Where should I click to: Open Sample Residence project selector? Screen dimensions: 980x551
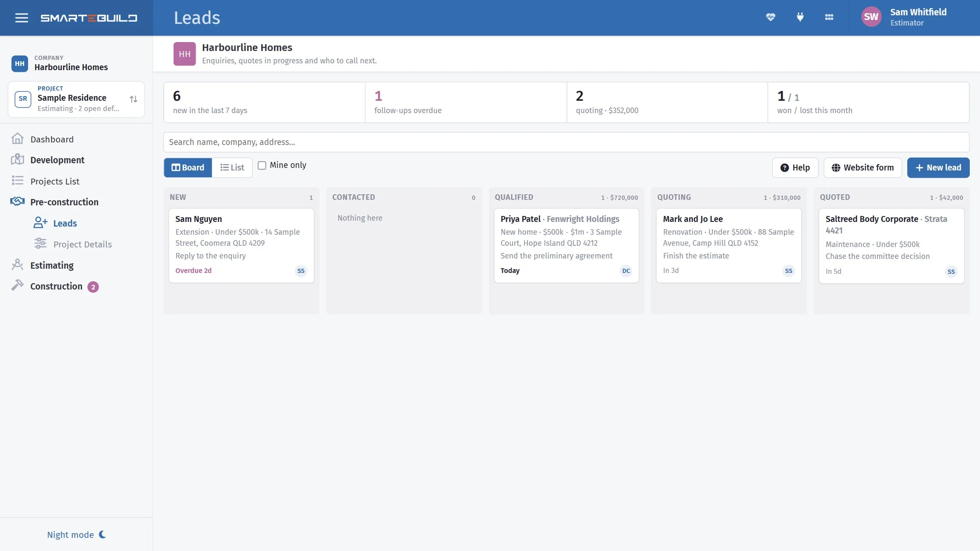point(76,99)
